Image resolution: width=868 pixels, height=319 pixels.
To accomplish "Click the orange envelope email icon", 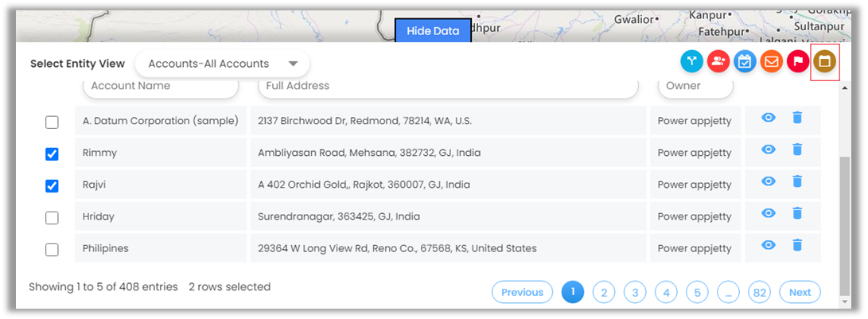I will (x=771, y=61).
